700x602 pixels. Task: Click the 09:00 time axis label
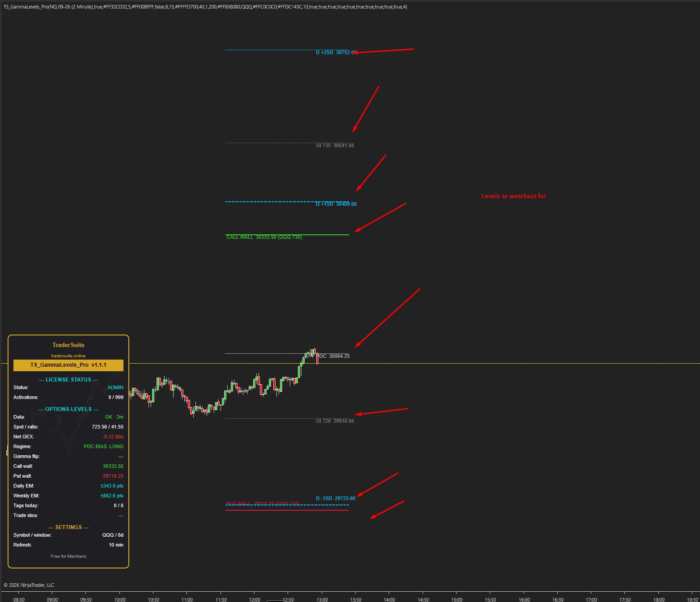[x=52, y=599]
